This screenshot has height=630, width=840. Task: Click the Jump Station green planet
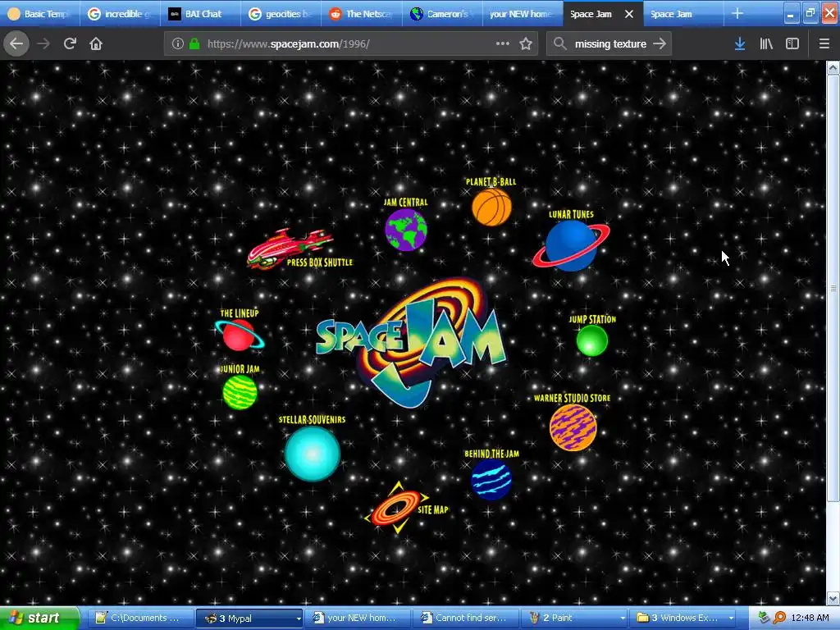pyautogui.click(x=592, y=340)
